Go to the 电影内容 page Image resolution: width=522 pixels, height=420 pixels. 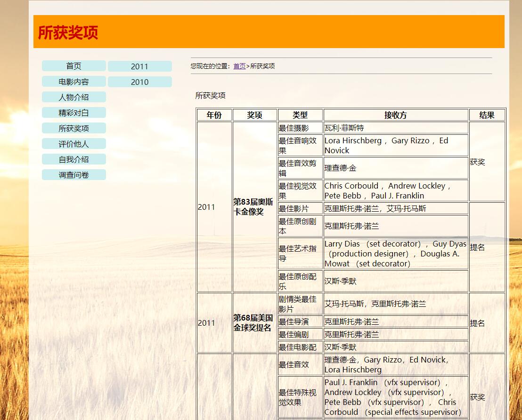click(x=73, y=82)
